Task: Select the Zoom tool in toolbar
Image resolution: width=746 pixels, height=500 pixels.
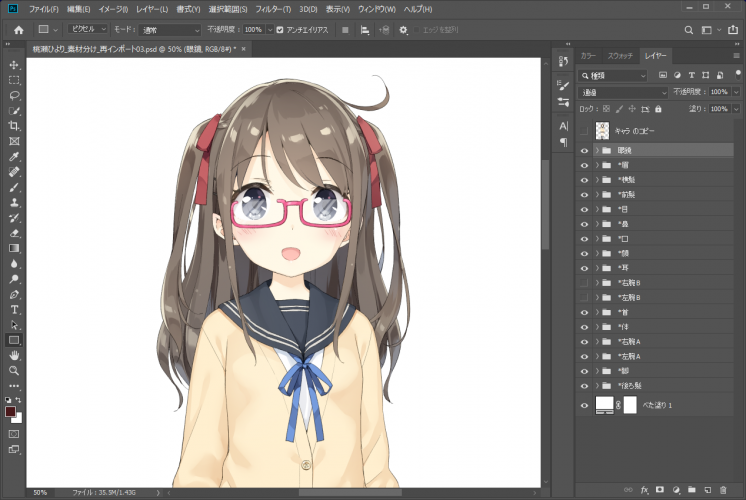Action: coord(14,370)
